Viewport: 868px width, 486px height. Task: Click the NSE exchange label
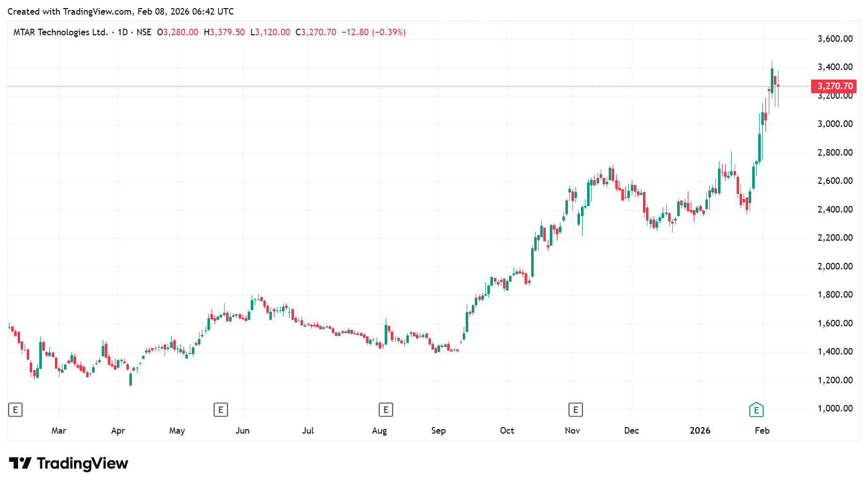click(x=144, y=32)
